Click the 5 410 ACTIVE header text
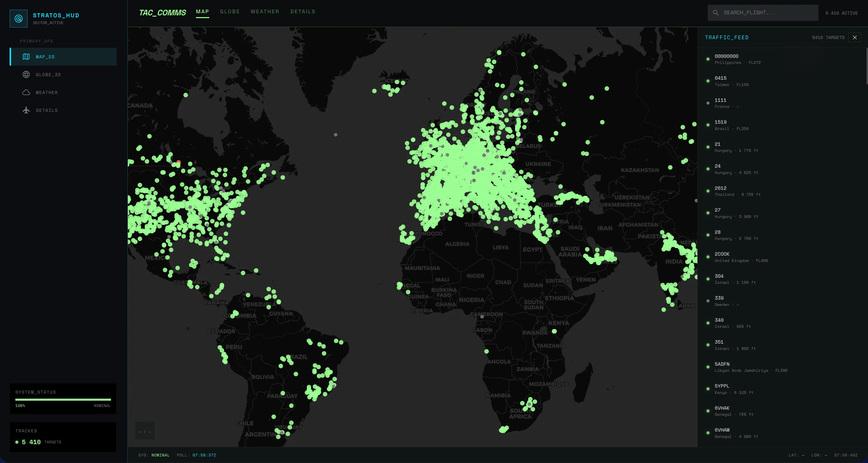 tap(841, 13)
